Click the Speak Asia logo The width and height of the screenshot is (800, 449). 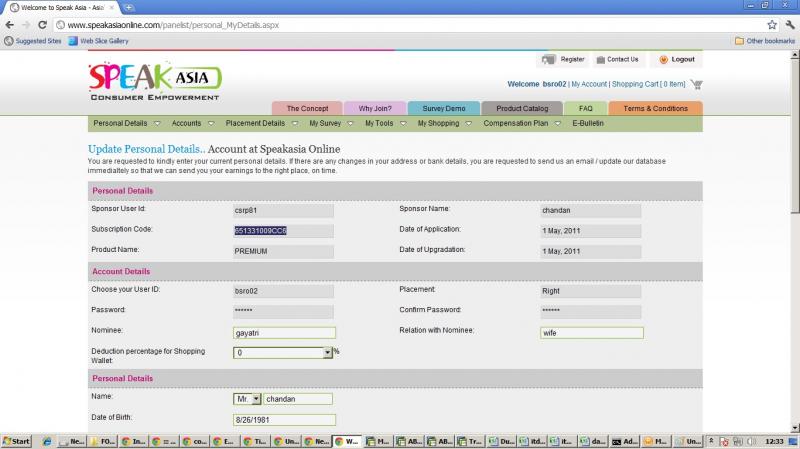[x=155, y=81]
